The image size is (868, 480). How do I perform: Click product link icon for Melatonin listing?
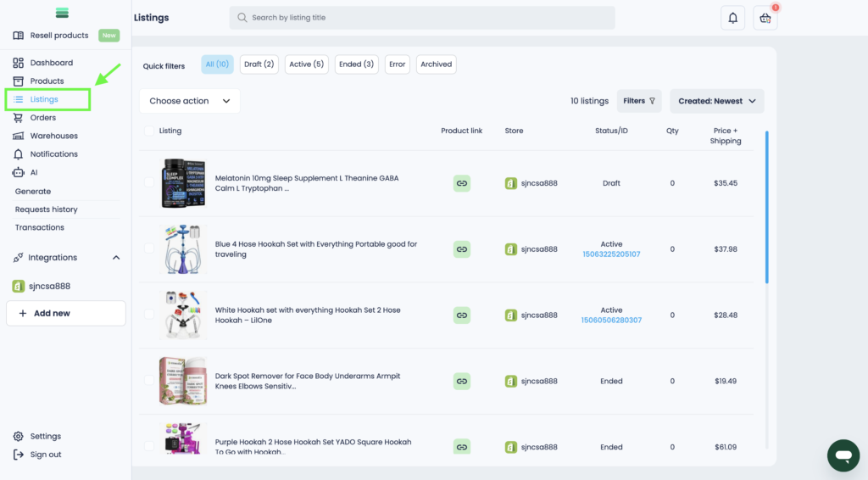tap(461, 183)
